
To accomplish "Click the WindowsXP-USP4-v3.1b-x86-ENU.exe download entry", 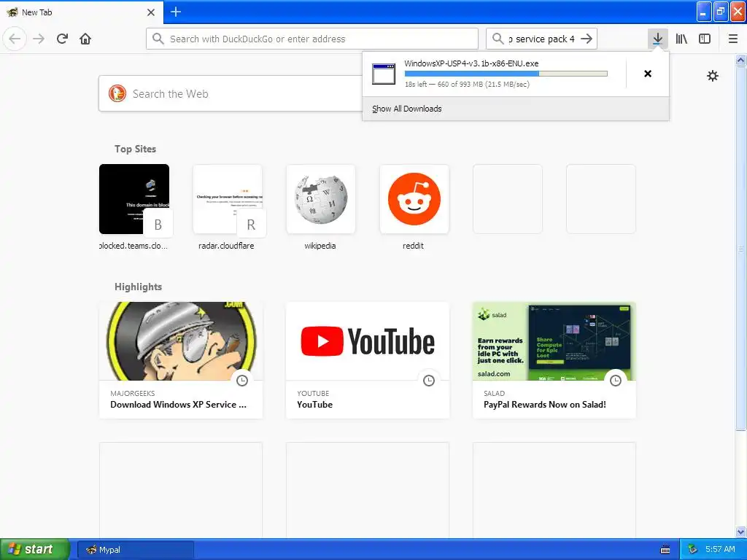I will (494, 74).
